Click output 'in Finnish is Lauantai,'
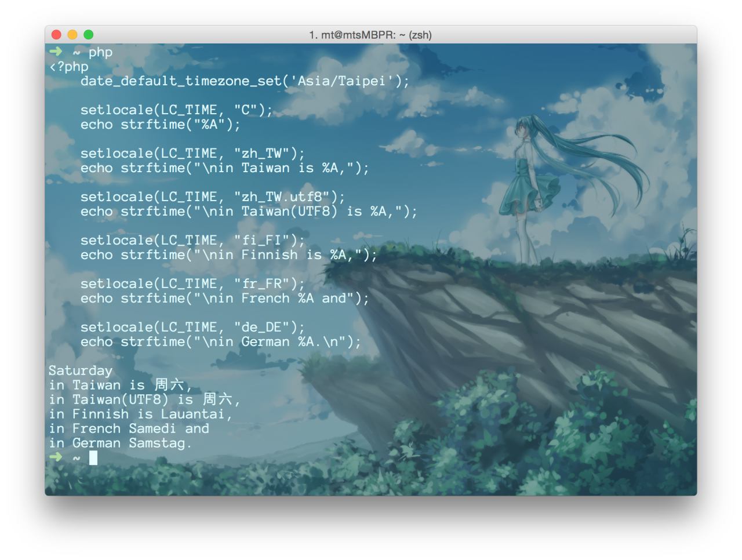 (x=140, y=414)
